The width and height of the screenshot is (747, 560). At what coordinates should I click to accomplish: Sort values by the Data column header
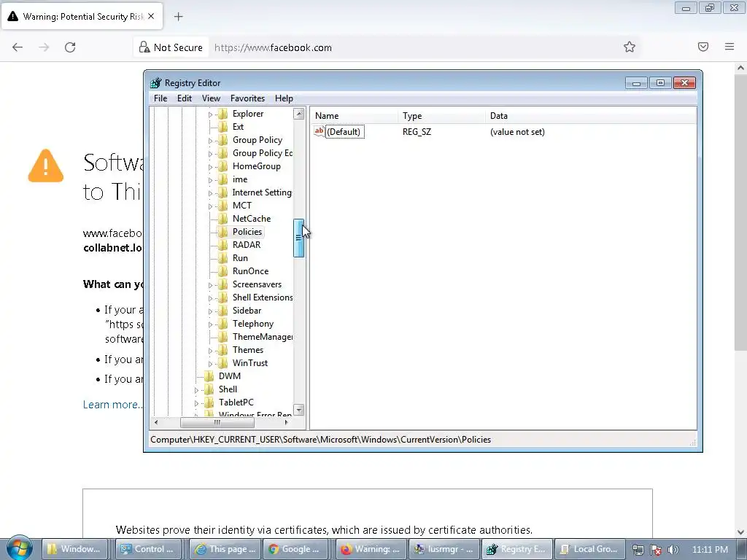(591, 116)
